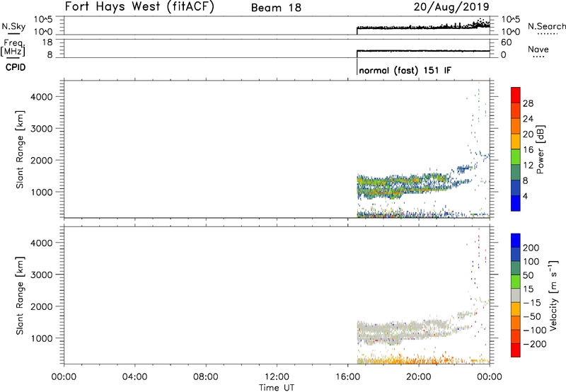Click the frequency trace line in Freq panel
The width and height of the screenshot is (566, 392).
click(423, 51)
